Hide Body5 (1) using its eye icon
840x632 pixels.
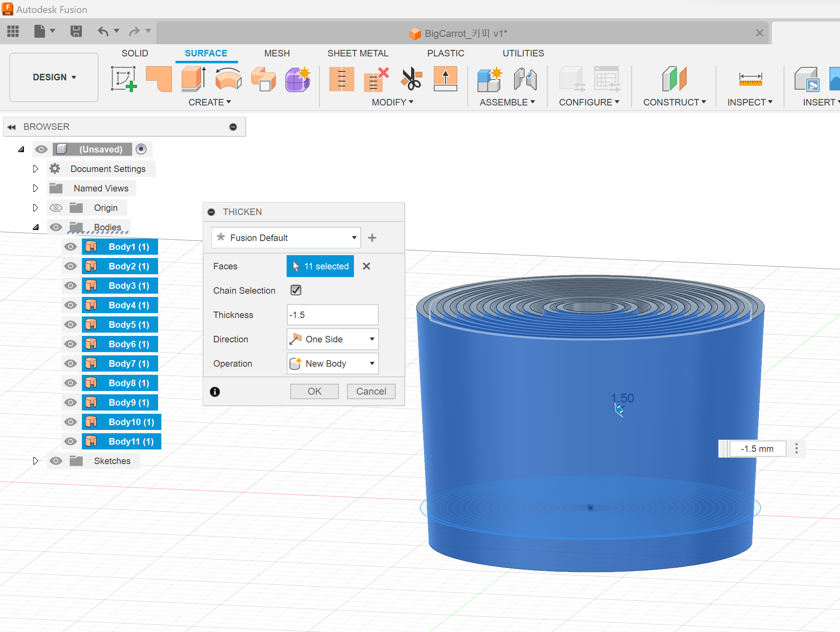[71, 325]
